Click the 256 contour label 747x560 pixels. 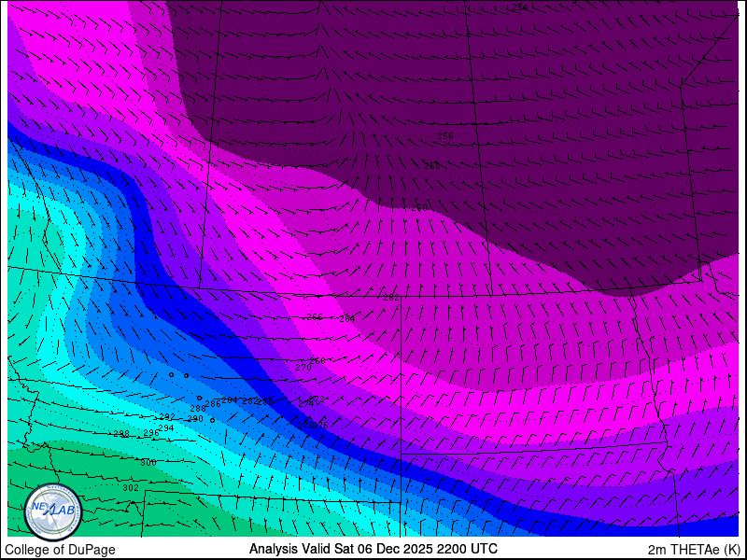[445, 136]
